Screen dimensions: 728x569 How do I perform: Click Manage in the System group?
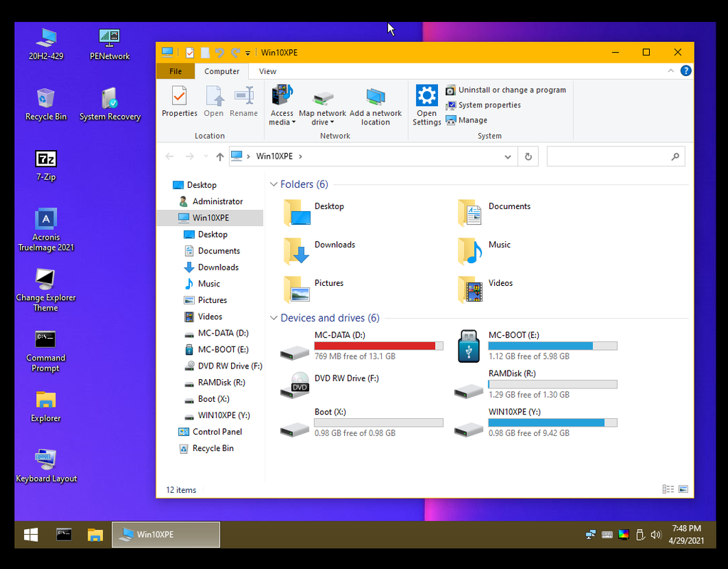(x=466, y=119)
